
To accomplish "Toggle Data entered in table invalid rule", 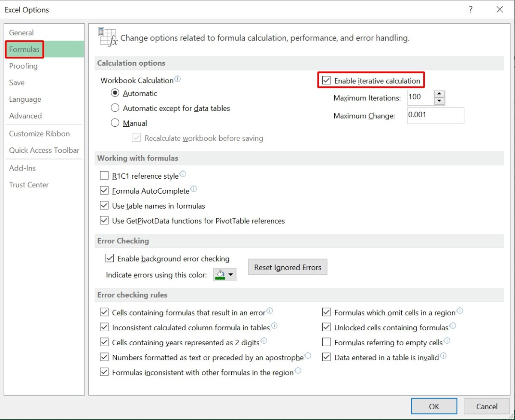I will coord(327,357).
